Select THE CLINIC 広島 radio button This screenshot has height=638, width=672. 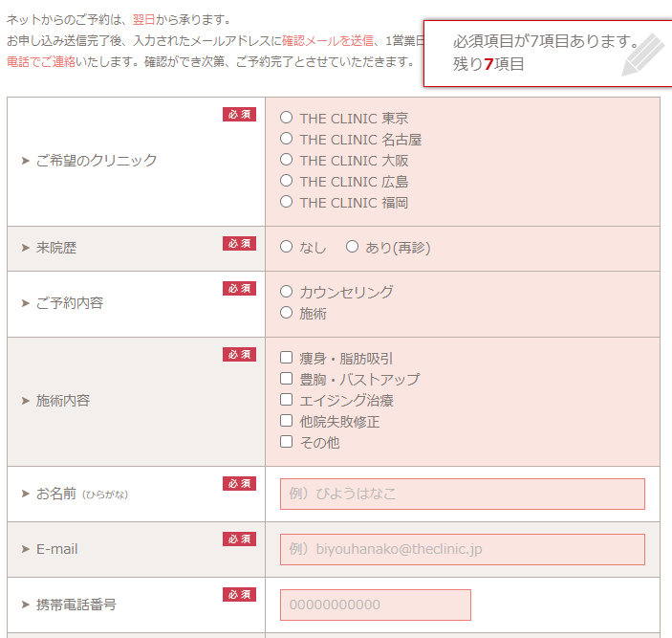pyautogui.click(x=287, y=181)
